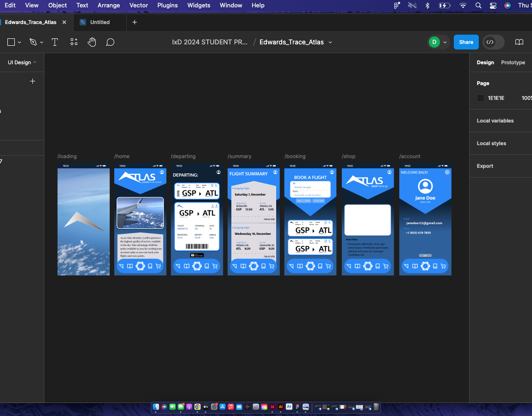Image resolution: width=532 pixels, height=416 pixels.
Task: Open the Object menu
Action: pyautogui.click(x=57, y=6)
